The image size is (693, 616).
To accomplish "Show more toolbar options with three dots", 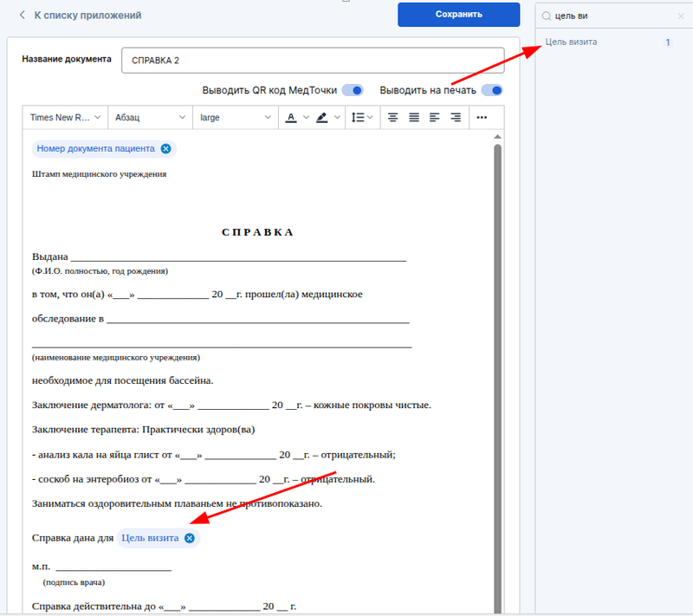I will pos(482,118).
